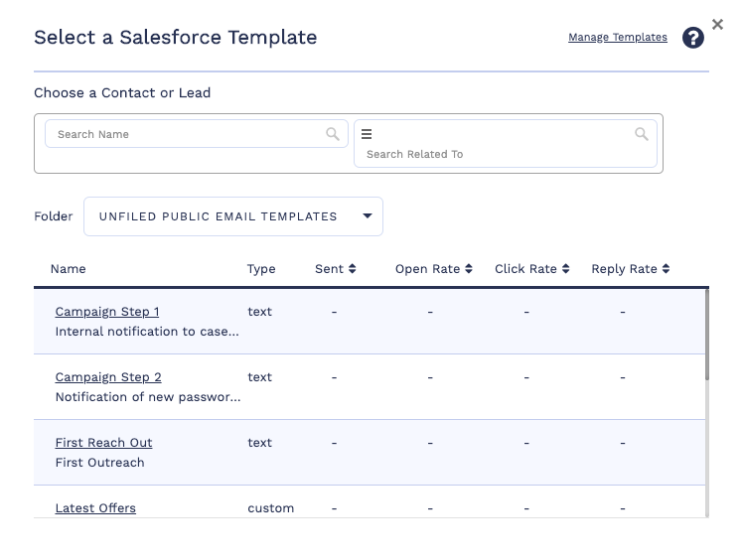The height and width of the screenshot is (560, 743).
Task: Select the Campaign Step 1 template
Action: click(x=107, y=312)
